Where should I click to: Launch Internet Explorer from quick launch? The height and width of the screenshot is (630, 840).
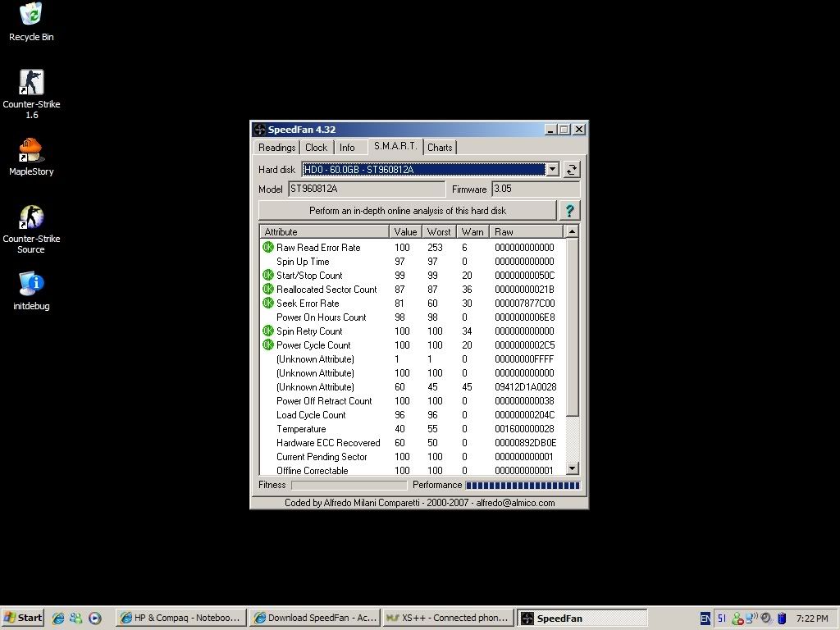pos(58,618)
